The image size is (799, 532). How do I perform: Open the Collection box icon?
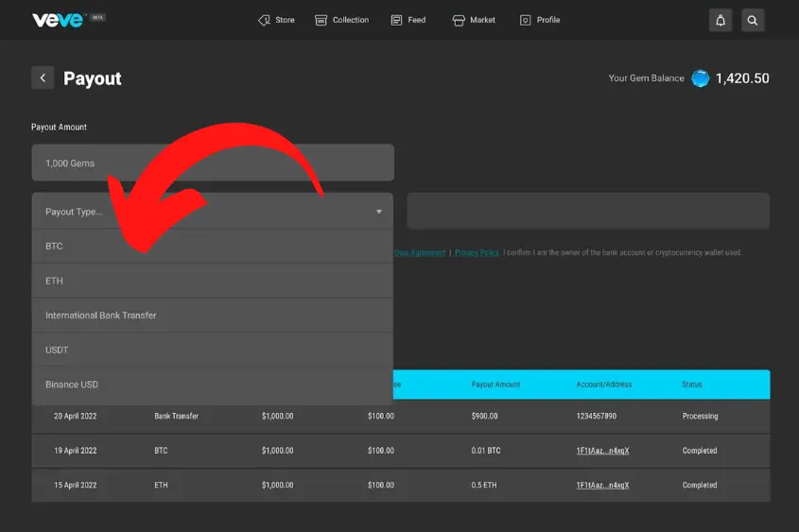(x=321, y=20)
